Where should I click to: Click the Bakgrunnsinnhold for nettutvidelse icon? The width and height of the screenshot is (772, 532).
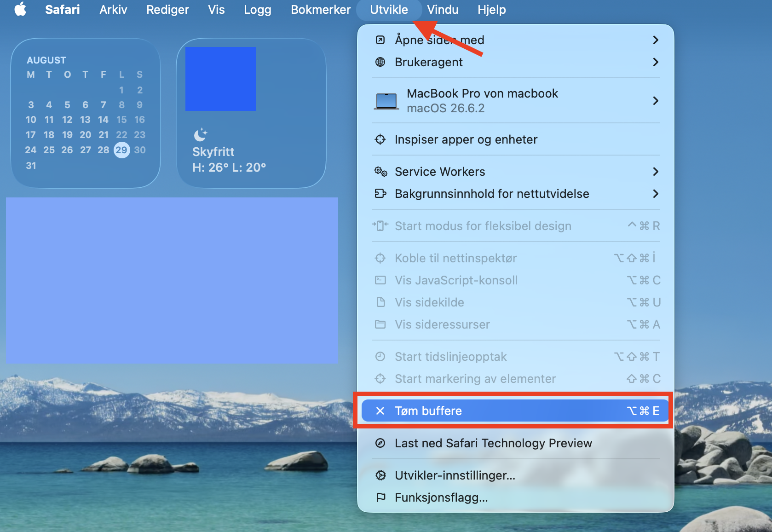pos(380,194)
